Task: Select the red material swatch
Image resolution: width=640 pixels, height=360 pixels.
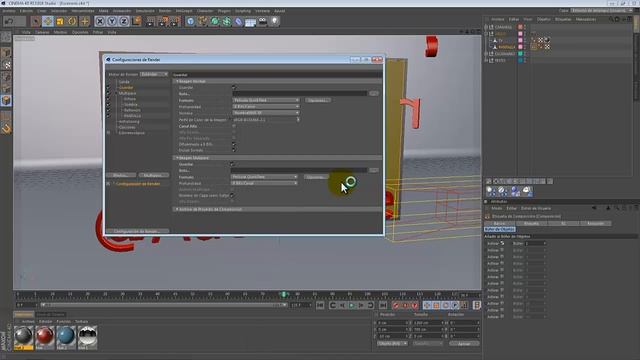Action: pyautogui.click(x=44, y=336)
